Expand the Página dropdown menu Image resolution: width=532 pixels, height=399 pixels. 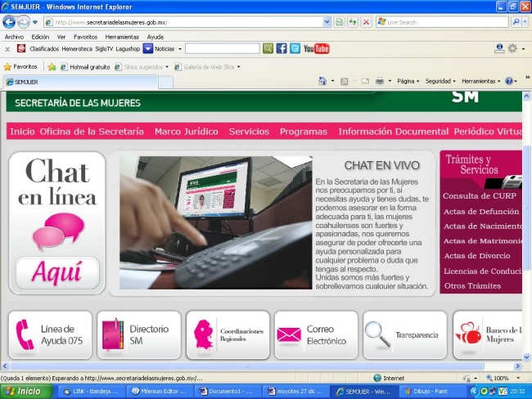(408, 82)
